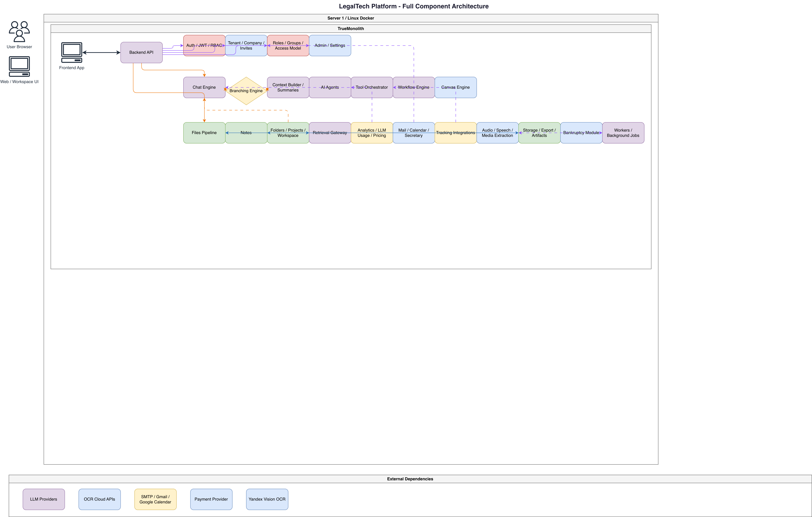Select the Web / Workspace UI computer icon
Screen dimensions: 812x517
point(19,67)
